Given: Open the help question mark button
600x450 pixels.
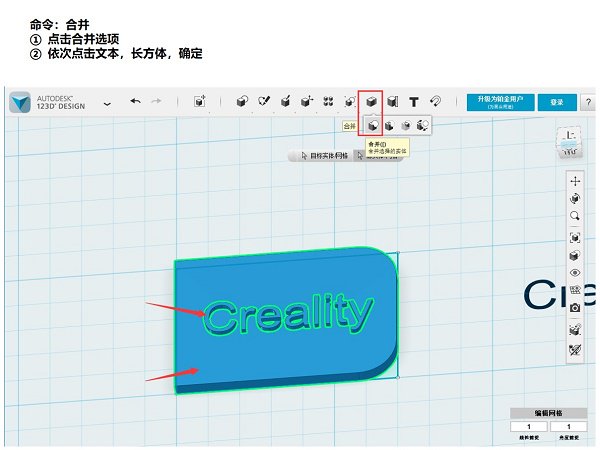Looking at the screenshot, I should click(x=588, y=103).
